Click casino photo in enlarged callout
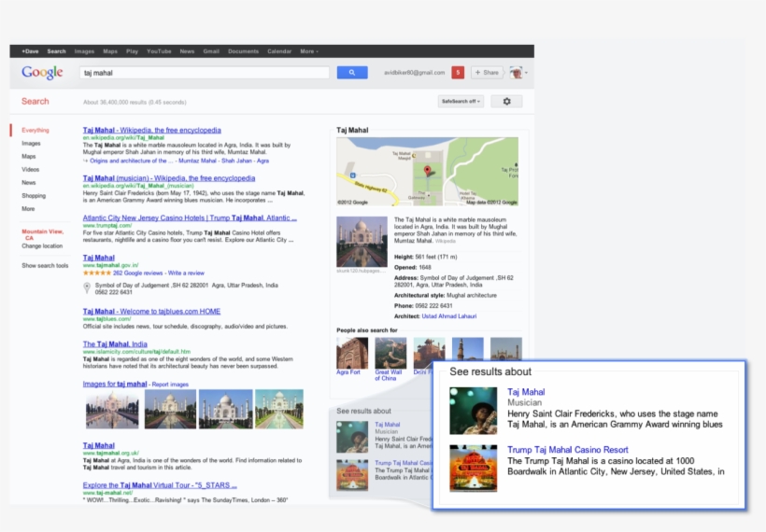The height and width of the screenshot is (532, 766). pos(473,468)
